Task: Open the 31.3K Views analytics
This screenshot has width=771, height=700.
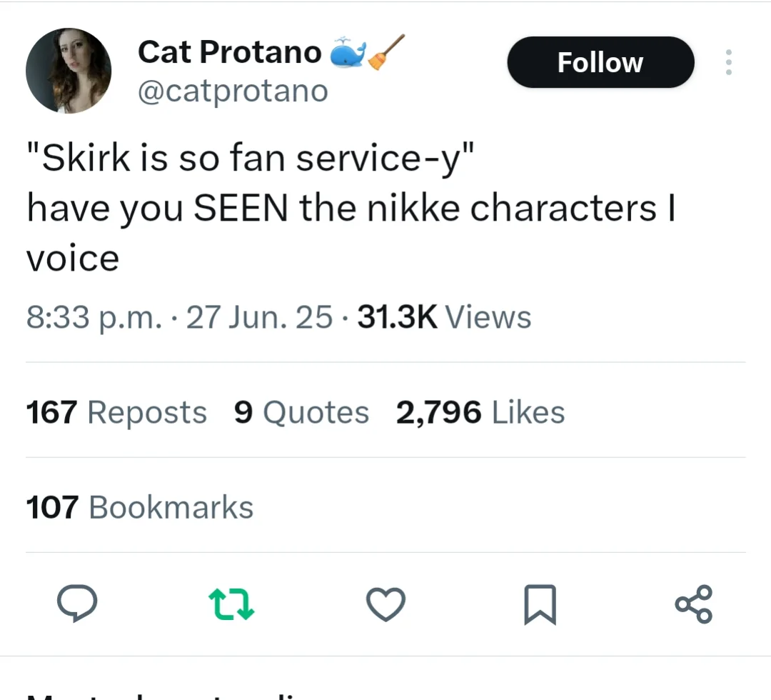Action: tap(444, 317)
